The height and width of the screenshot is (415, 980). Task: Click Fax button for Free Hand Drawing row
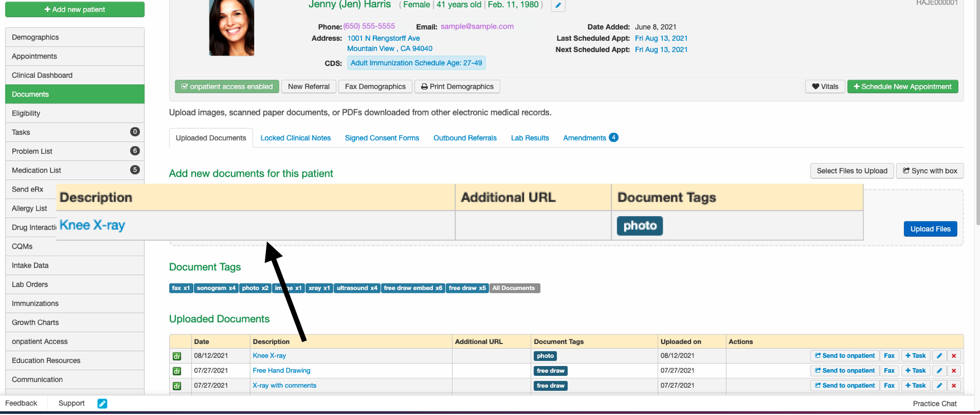(x=889, y=371)
